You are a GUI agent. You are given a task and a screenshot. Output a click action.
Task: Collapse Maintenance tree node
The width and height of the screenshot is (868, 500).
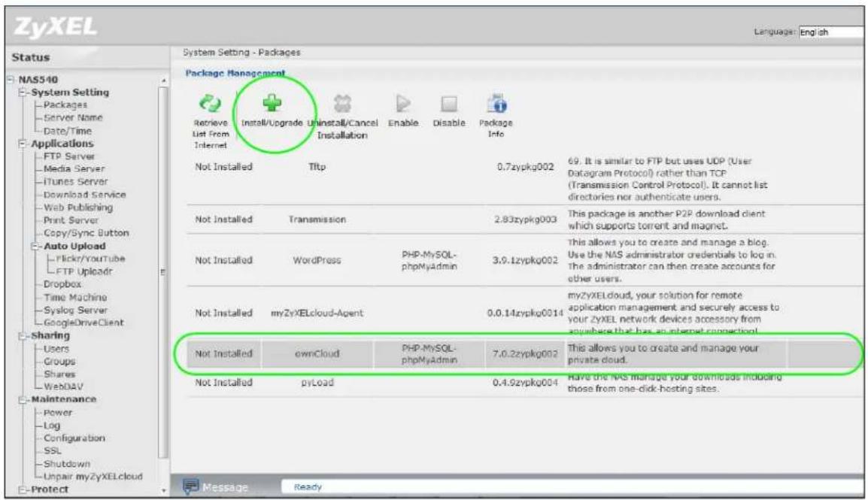click(x=23, y=399)
